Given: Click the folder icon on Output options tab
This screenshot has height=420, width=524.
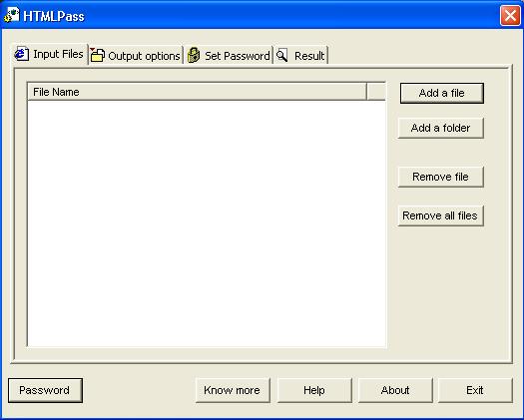Looking at the screenshot, I should point(97,55).
